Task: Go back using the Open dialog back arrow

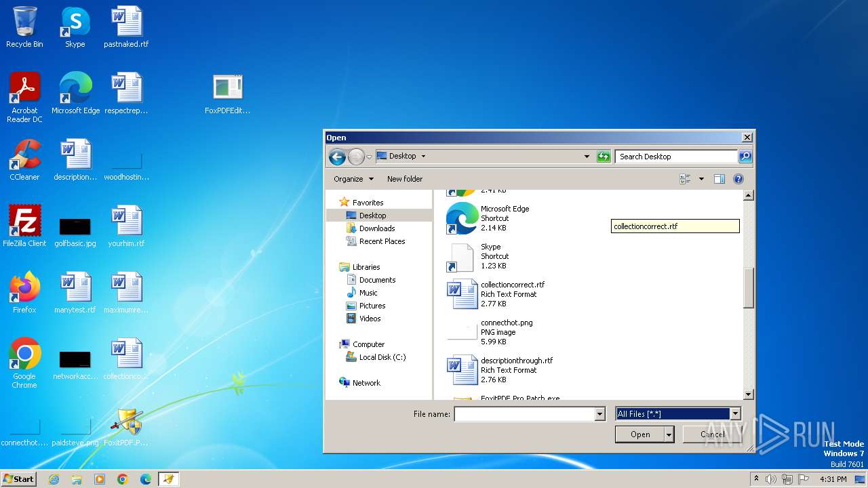Action: click(337, 157)
